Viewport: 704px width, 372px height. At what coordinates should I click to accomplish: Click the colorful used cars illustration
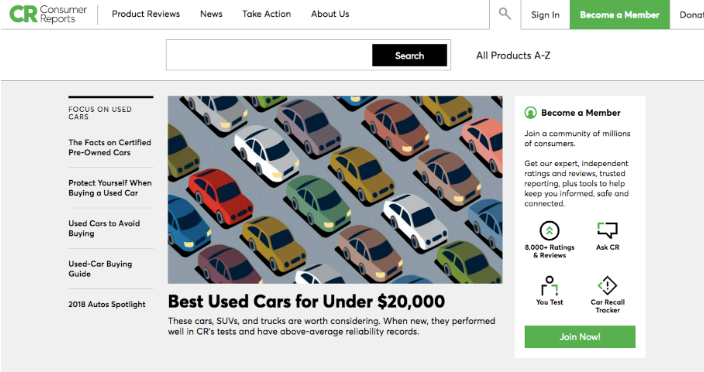click(335, 189)
